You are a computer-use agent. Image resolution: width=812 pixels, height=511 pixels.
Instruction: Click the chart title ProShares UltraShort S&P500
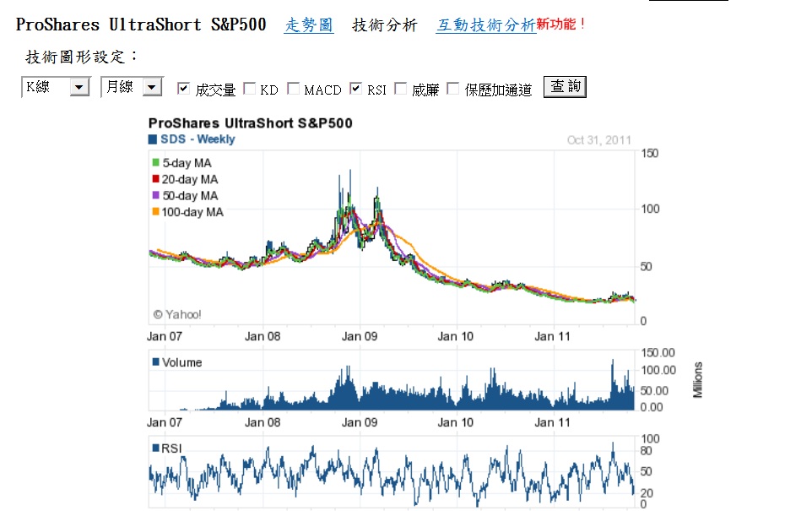pos(250,123)
